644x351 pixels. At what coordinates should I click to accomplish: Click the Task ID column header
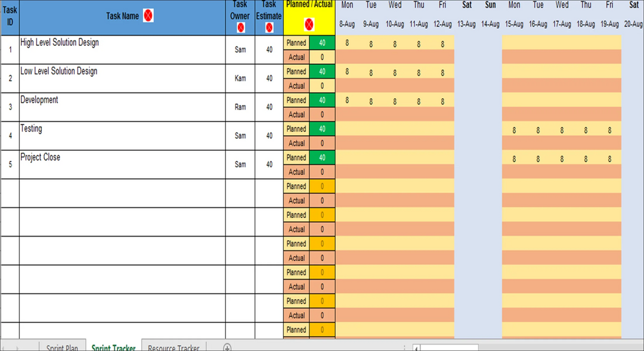[10, 17]
